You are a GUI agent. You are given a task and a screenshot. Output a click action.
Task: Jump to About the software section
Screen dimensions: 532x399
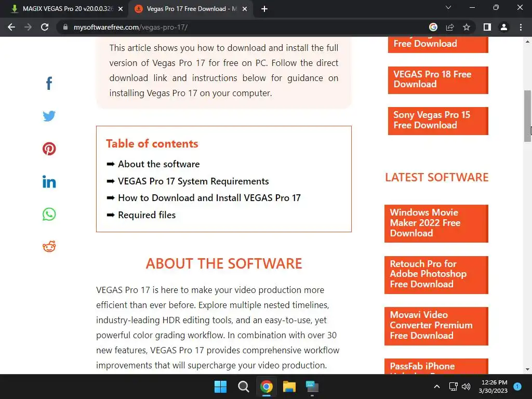pyautogui.click(x=159, y=164)
